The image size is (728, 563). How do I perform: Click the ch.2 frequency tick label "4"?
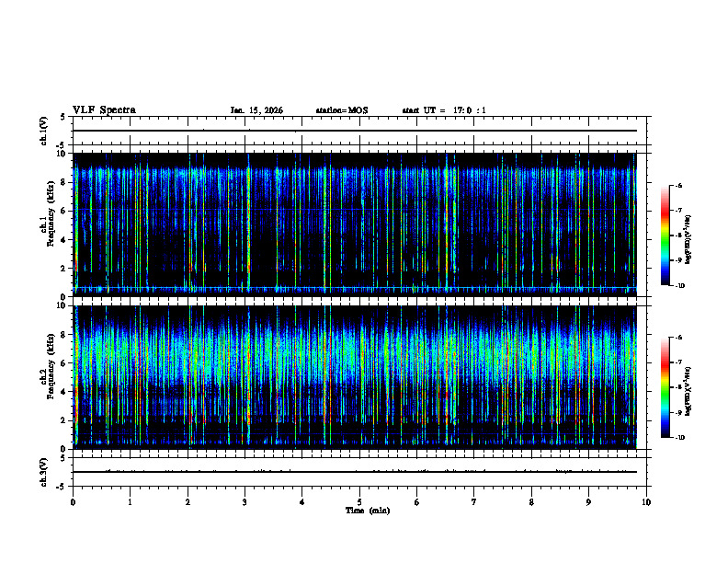[x=64, y=392]
